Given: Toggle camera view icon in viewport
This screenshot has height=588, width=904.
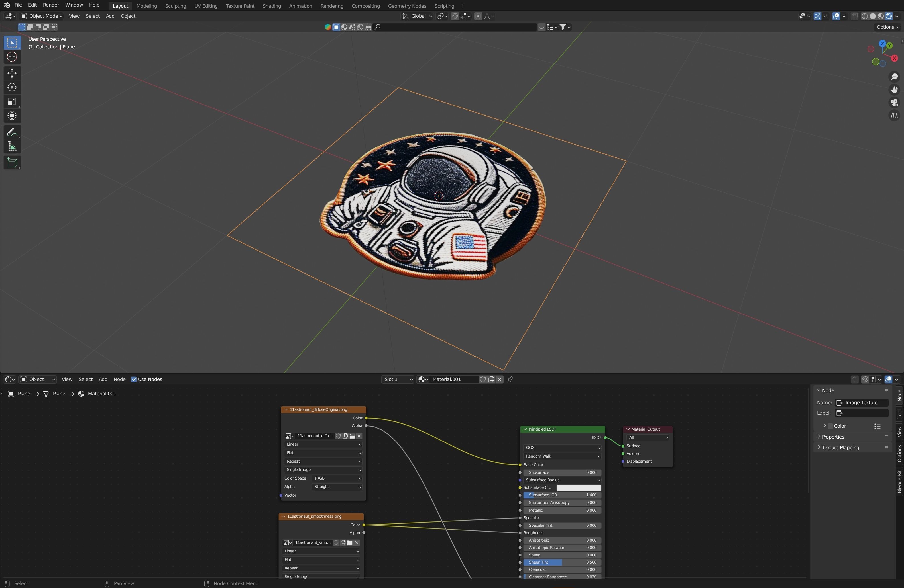Looking at the screenshot, I should [894, 103].
